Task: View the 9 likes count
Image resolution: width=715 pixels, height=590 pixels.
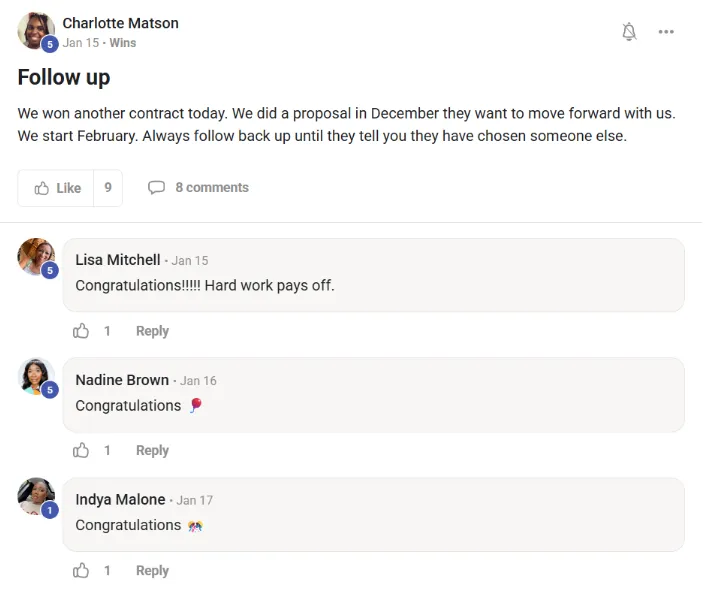Action: pyautogui.click(x=108, y=188)
